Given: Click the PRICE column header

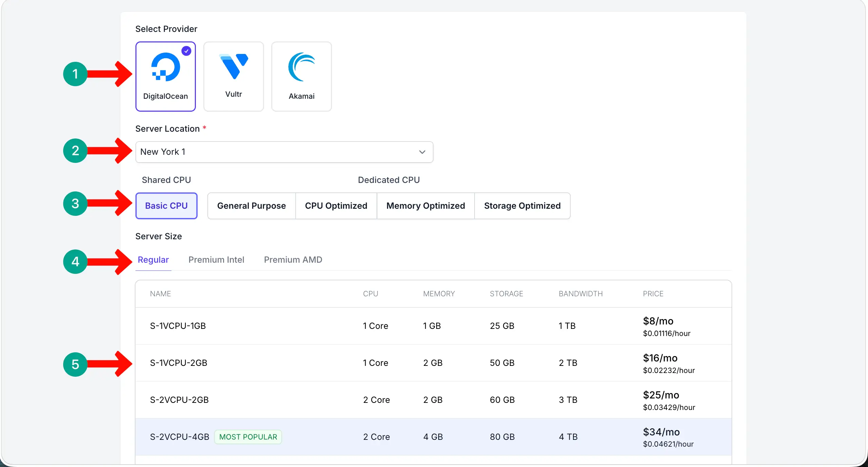Looking at the screenshot, I should point(653,294).
